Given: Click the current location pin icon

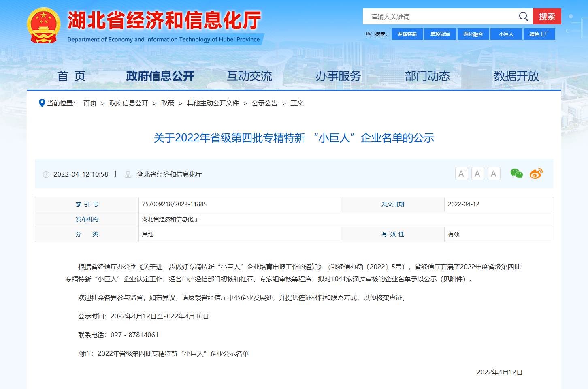Looking at the screenshot, I should (x=42, y=103).
